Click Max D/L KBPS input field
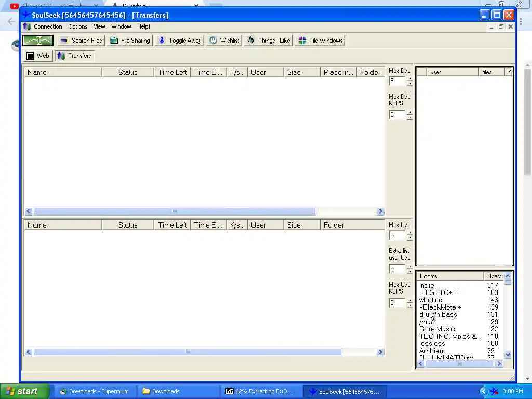Image resolution: width=532 pixels, height=399 pixels. 397,115
